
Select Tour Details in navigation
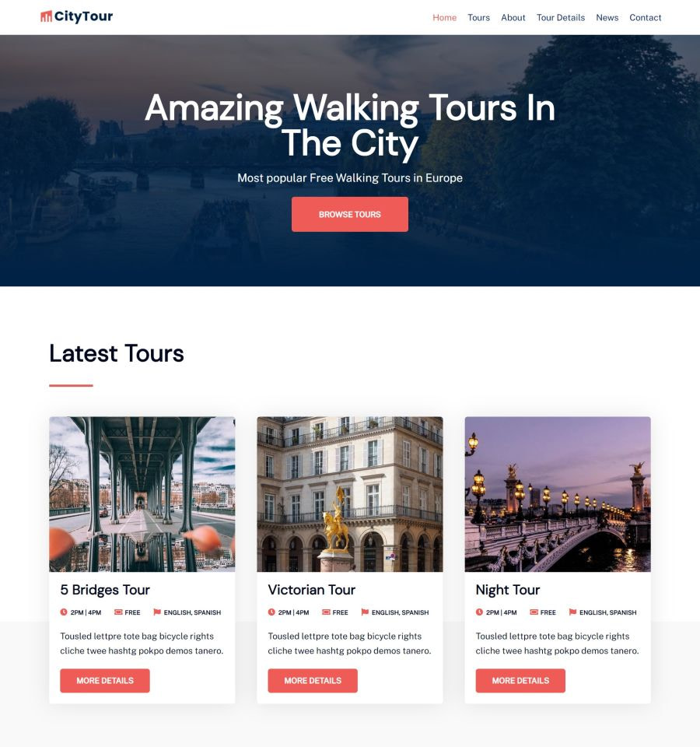point(561,18)
